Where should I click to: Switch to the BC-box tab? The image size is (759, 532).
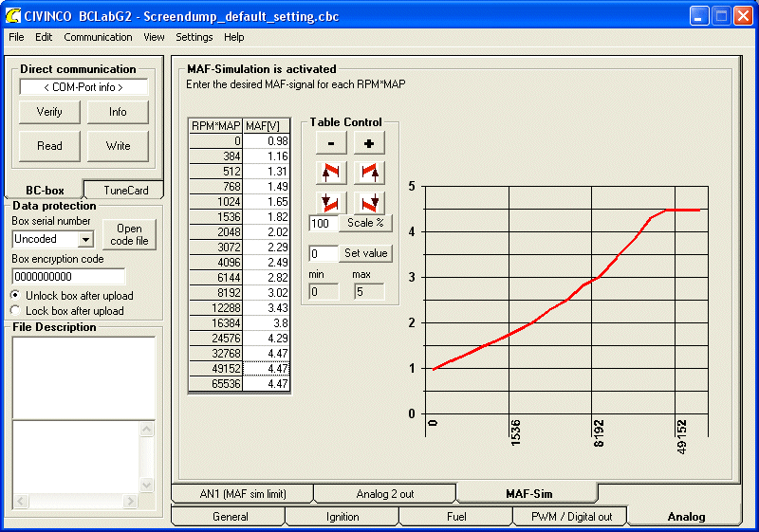tap(45, 190)
